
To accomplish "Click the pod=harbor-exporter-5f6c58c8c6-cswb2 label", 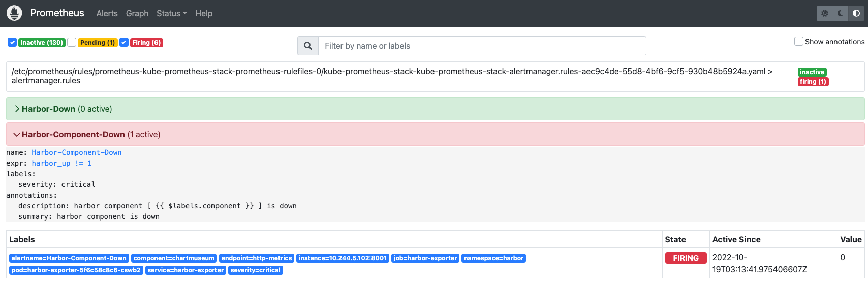I will (x=76, y=270).
